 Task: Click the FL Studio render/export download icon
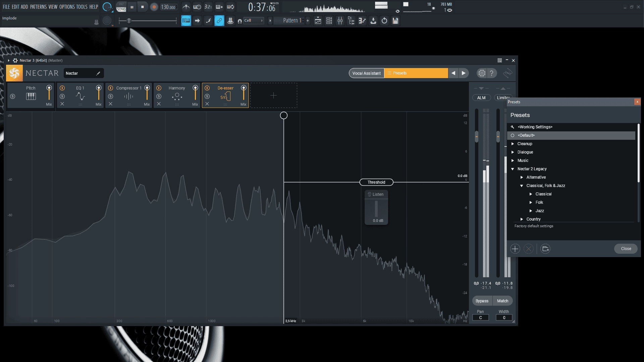(373, 21)
